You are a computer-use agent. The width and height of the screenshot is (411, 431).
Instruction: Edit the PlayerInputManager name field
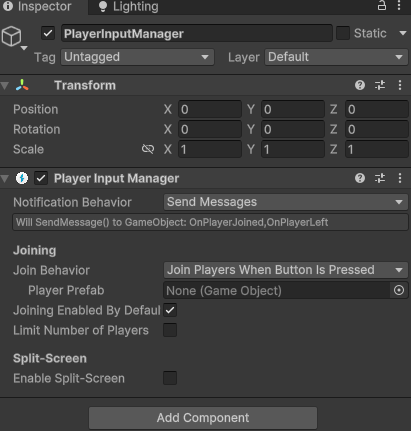[197, 33]
